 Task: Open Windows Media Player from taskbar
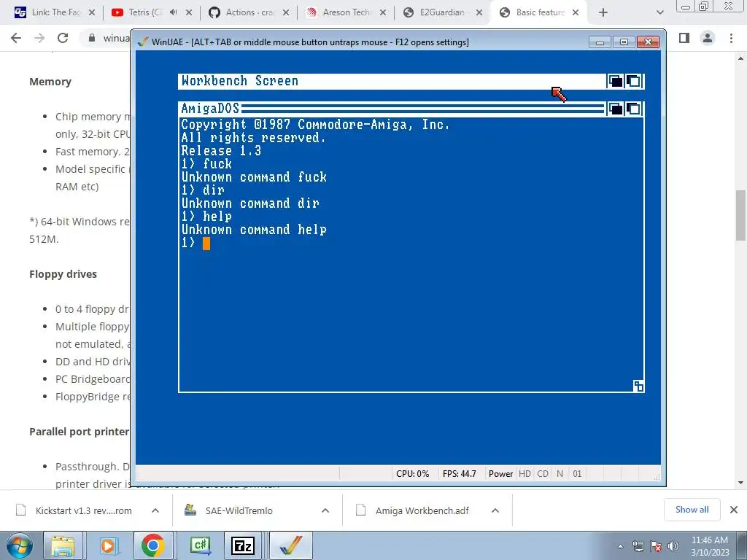click(109, 545)
